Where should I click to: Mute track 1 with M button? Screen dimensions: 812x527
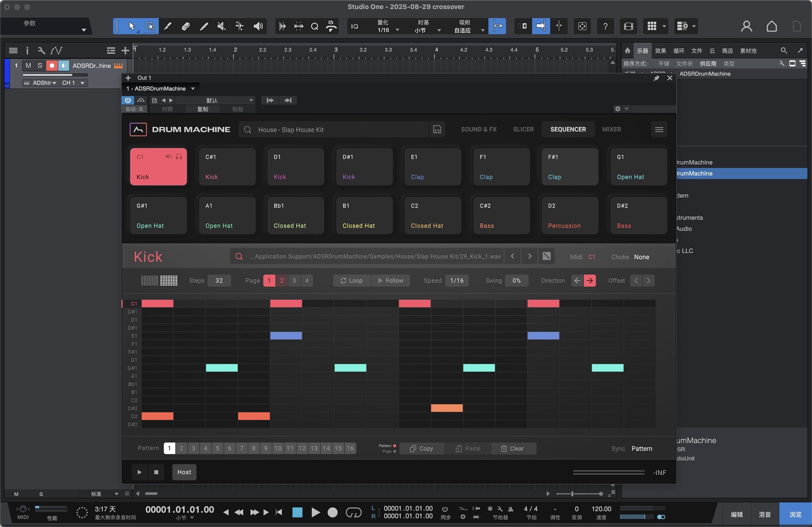coord(28,66)
